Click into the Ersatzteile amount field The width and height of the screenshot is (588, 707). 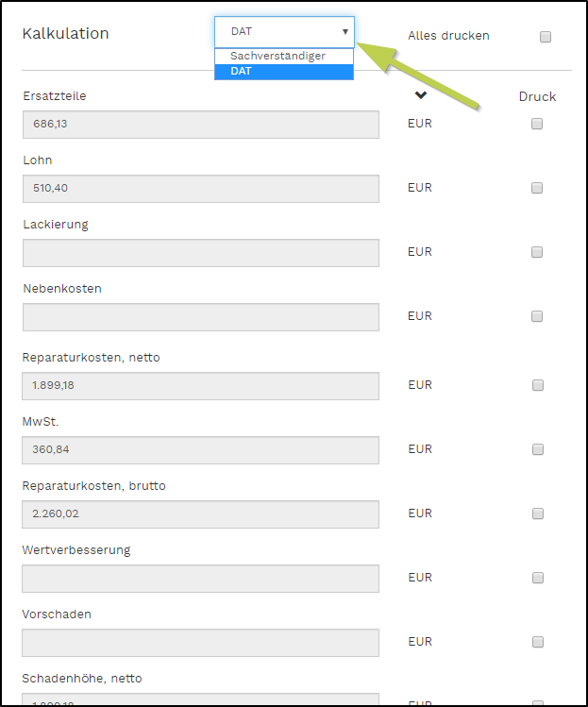coord(200,125)
